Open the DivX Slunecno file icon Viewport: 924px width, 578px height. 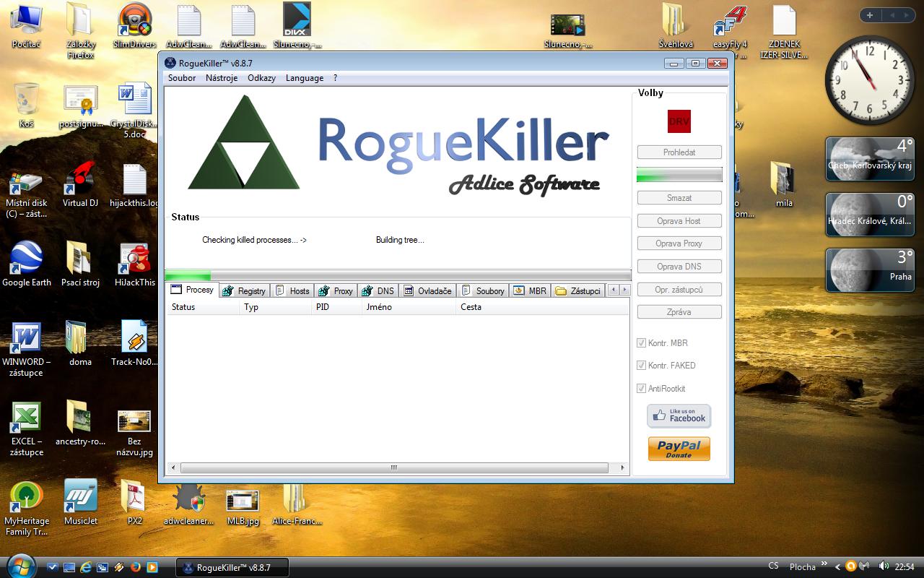pos(297,26)
